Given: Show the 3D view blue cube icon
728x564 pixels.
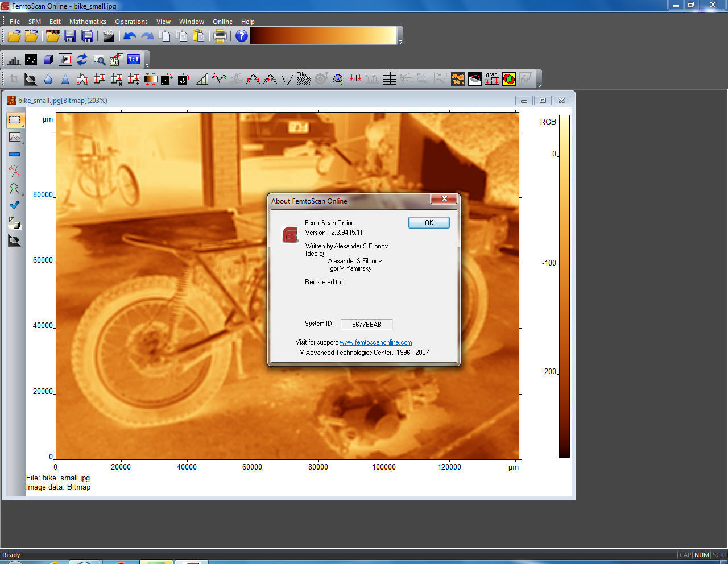Looking at the screenshot, I should (48, 60).
